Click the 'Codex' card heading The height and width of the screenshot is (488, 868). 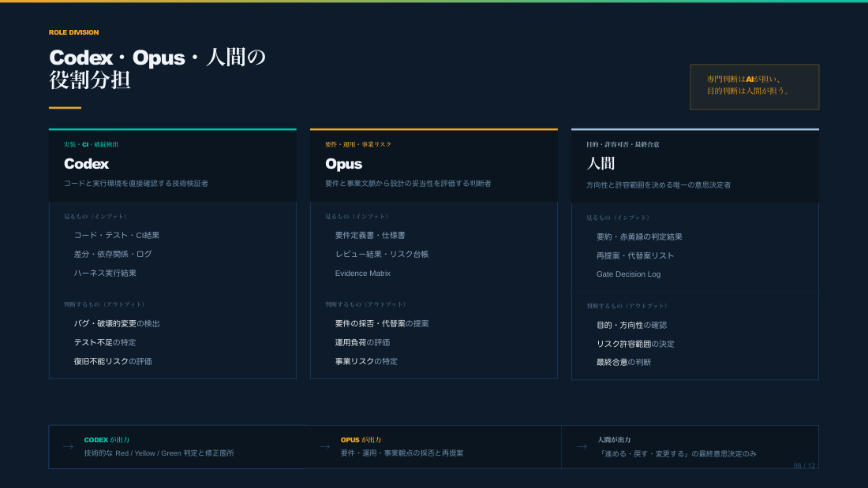86,164
